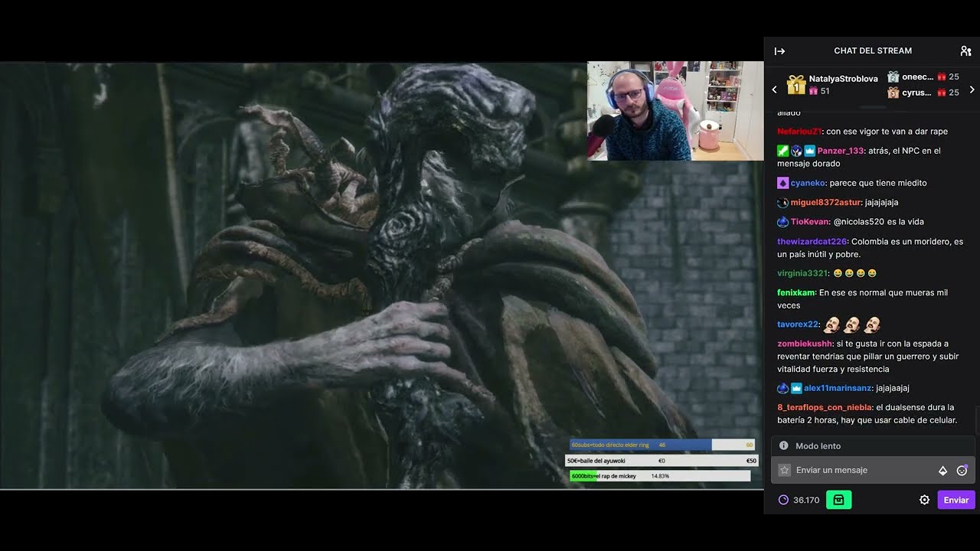
Task: Click the streamer webcam overlay
Action: pyautogui.click(x=675, y=111)
